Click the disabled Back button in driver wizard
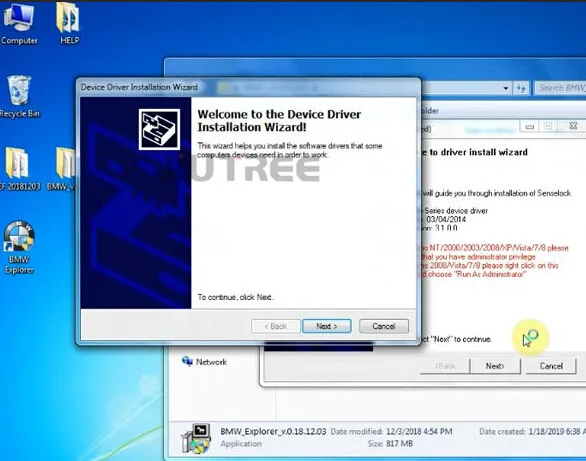Image resolution: width=586 pixels, height=461 pixels. 276,326
